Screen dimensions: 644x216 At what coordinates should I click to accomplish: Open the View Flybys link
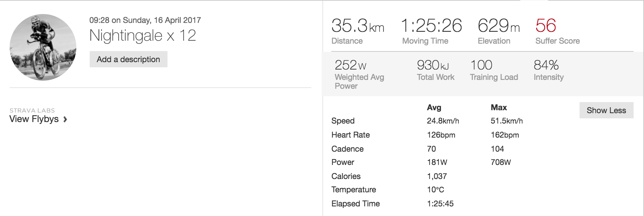(34, 119)
